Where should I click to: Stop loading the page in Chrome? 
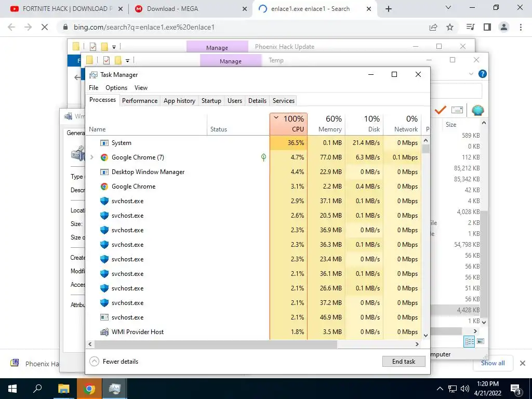[45, 27]
